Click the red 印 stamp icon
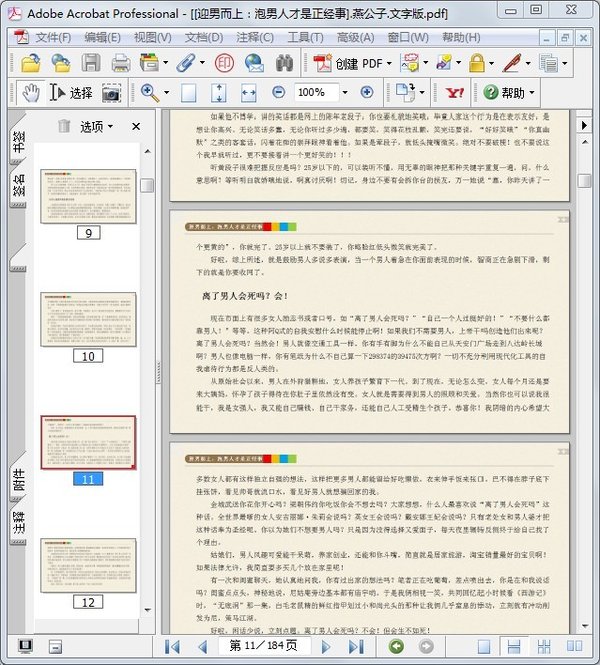This screenshot has height=665, width=600. [224, 63]
